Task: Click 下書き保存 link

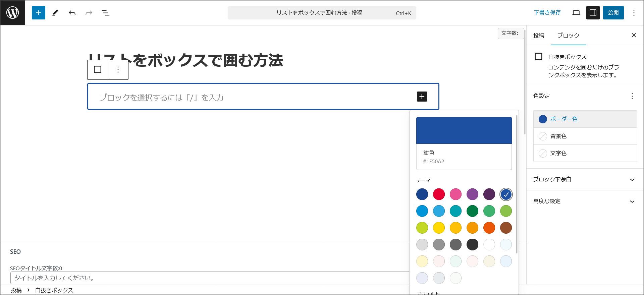Action: [547, 13]
